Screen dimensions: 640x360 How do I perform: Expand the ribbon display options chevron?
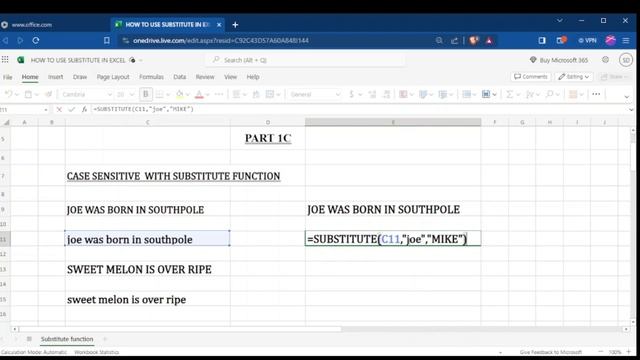pyautogui.click(x=627, y=97)
